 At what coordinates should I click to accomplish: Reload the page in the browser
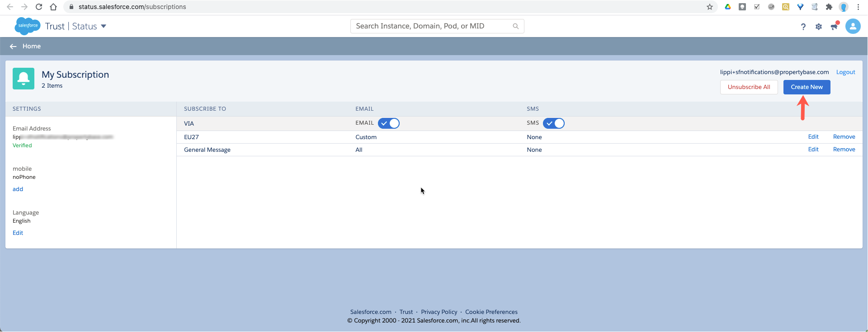(x=39, y=7)
